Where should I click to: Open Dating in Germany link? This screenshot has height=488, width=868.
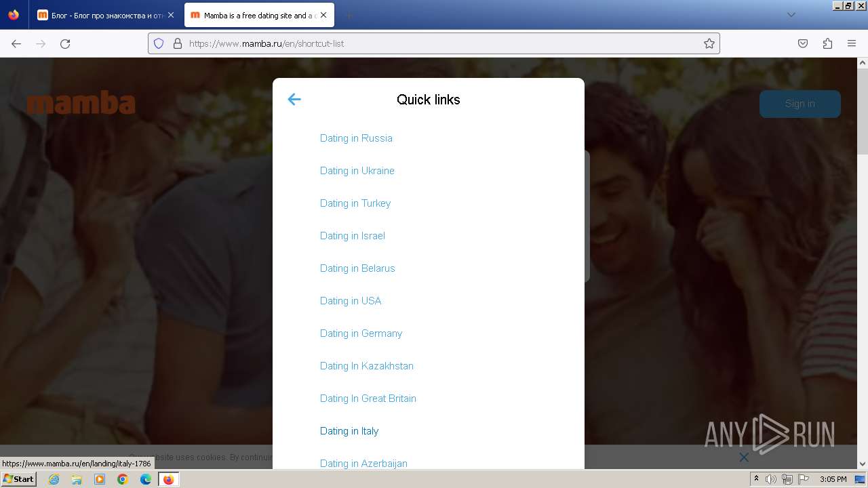click(361, 333)
